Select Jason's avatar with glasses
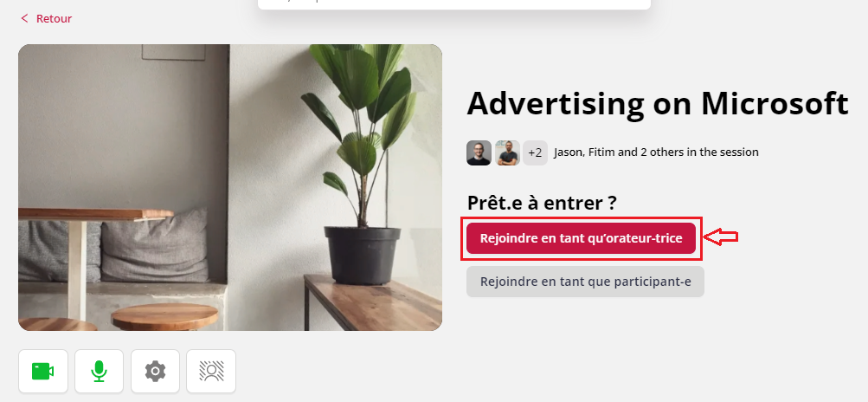The width and height of the screenshot is (868, 402). click(479, 152)
